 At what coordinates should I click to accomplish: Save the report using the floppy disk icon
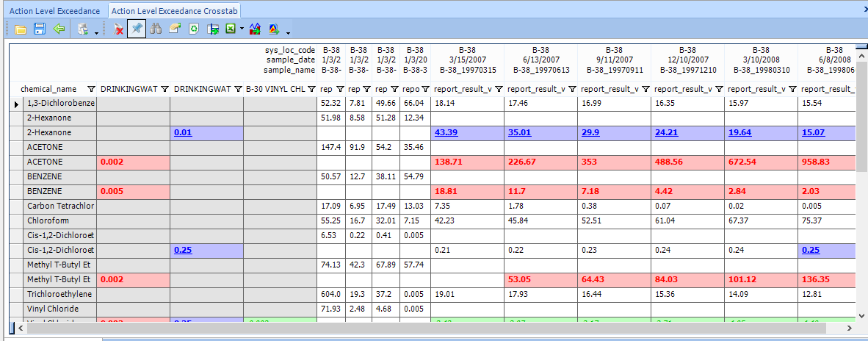pyautogui.click(x=40, y=29)
